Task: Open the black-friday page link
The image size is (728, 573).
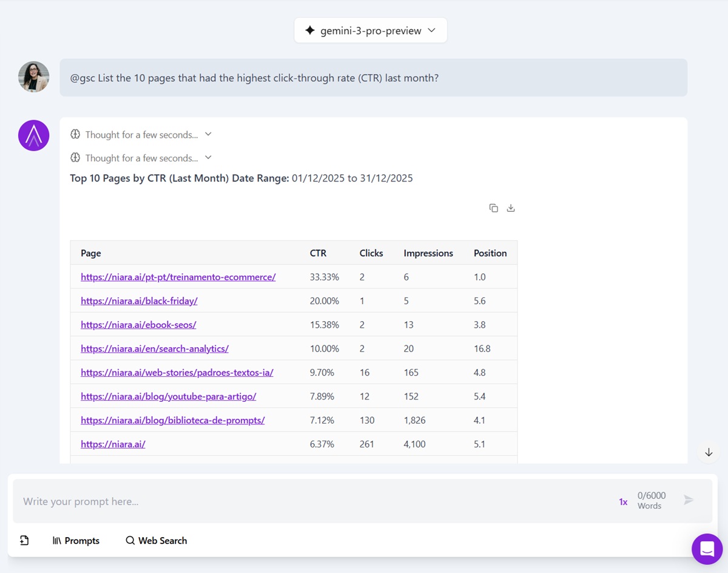Action: 139,300
